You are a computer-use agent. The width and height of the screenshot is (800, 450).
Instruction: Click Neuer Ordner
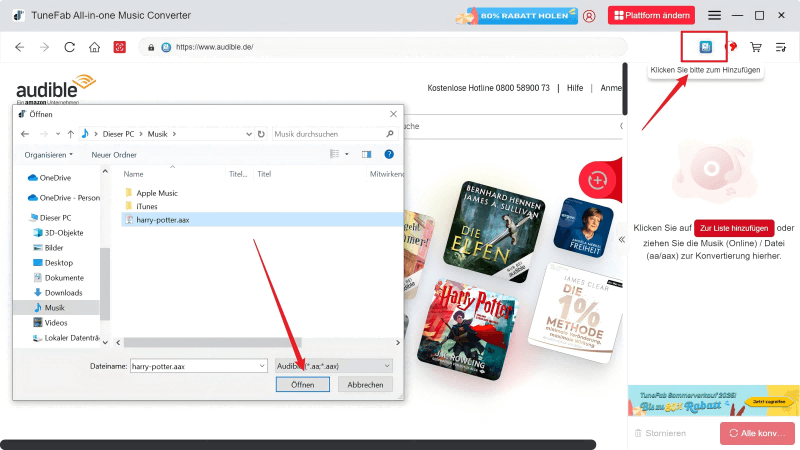click(114, 155)
